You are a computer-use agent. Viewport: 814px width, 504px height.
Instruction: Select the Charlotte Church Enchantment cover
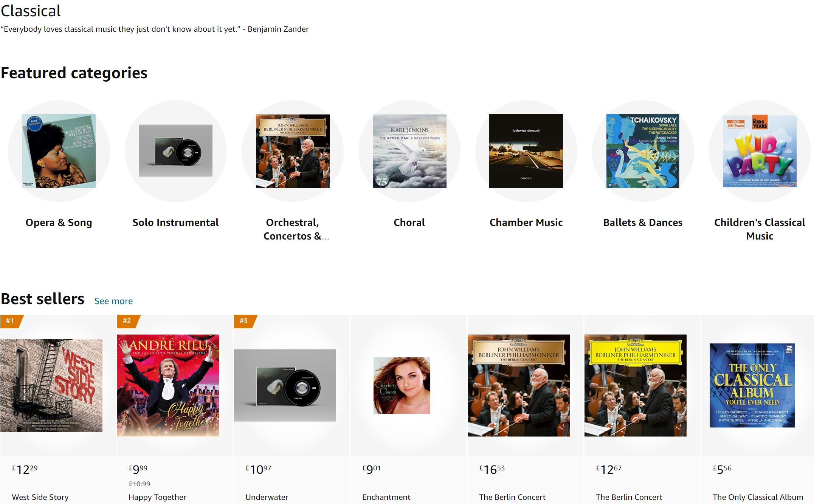[402, 385]
